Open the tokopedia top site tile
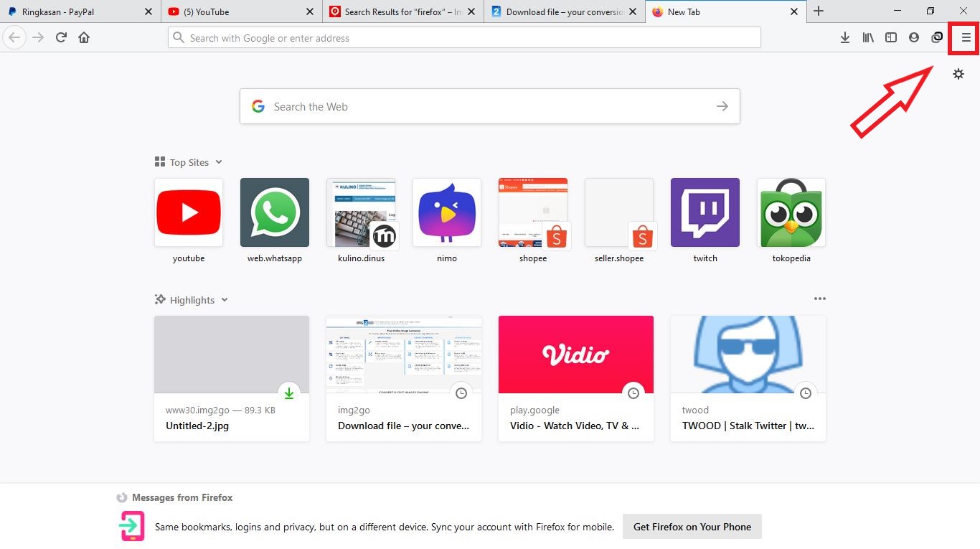This screenshot has width=980, height=549. [x=791, y=212]
